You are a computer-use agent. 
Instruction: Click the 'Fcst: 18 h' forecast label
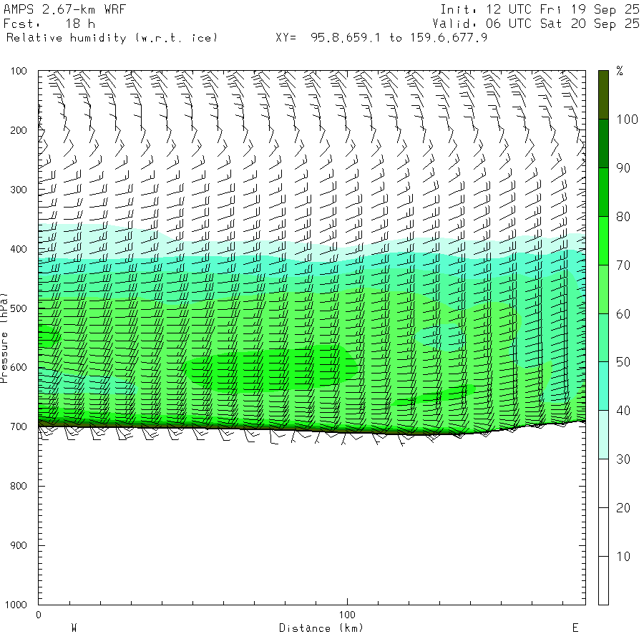pyautogui.click(x=49, y=24)
